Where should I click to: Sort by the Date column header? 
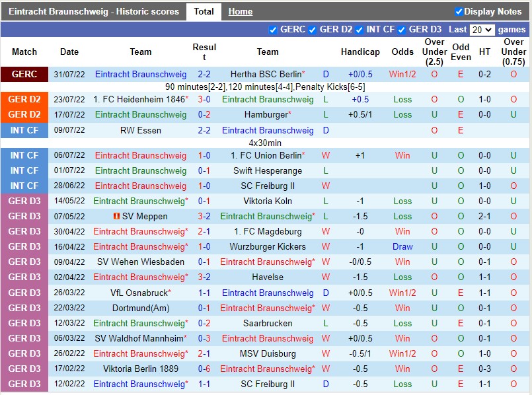69,52
